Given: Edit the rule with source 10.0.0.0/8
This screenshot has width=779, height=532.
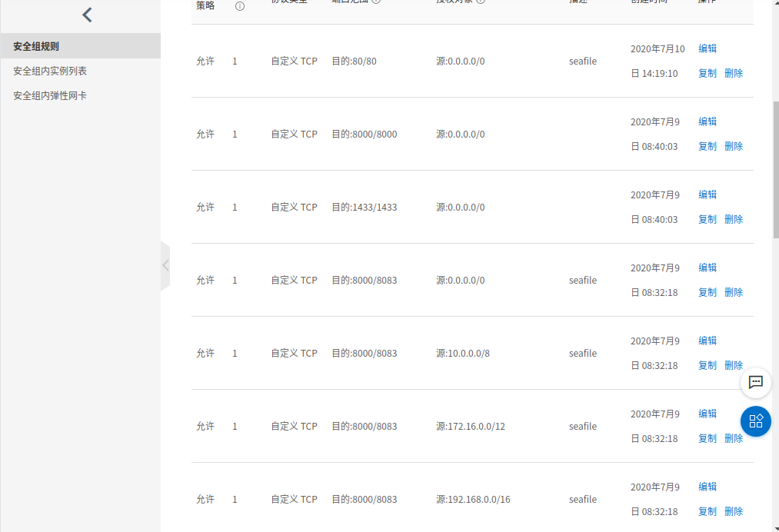Looking at the screenshot, I should (707, 341).
